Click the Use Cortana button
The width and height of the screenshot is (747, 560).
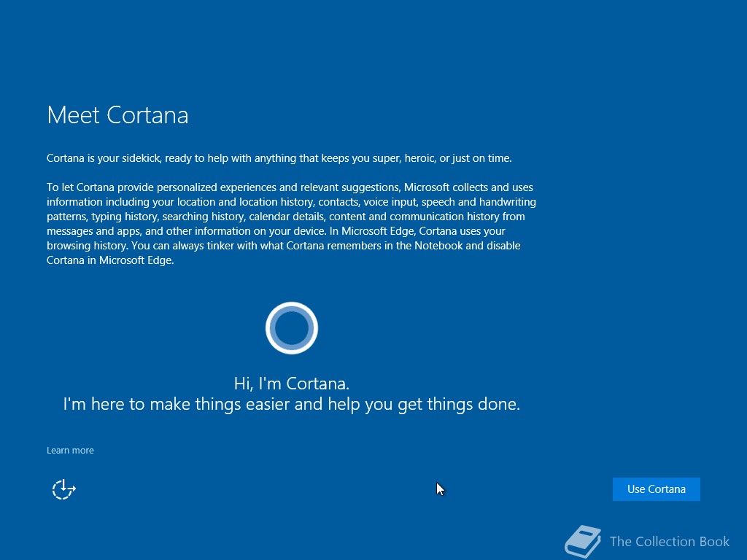coord(656,489)
